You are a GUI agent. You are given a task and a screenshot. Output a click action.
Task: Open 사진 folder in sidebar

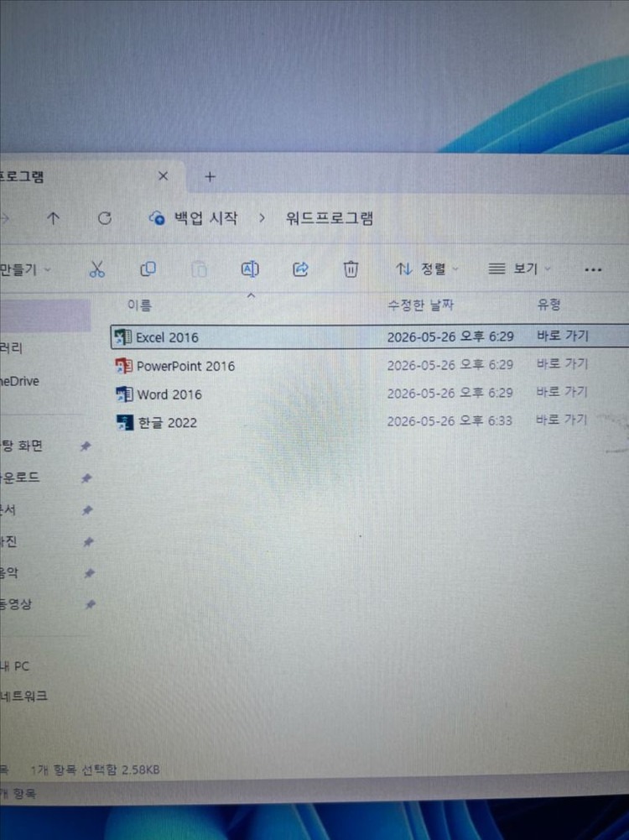tap(8, 541)
